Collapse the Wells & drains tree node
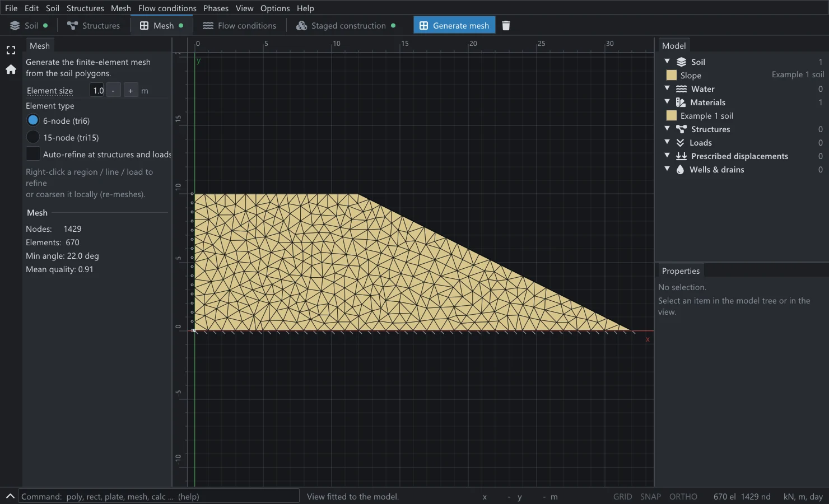 tap(667, 169)
